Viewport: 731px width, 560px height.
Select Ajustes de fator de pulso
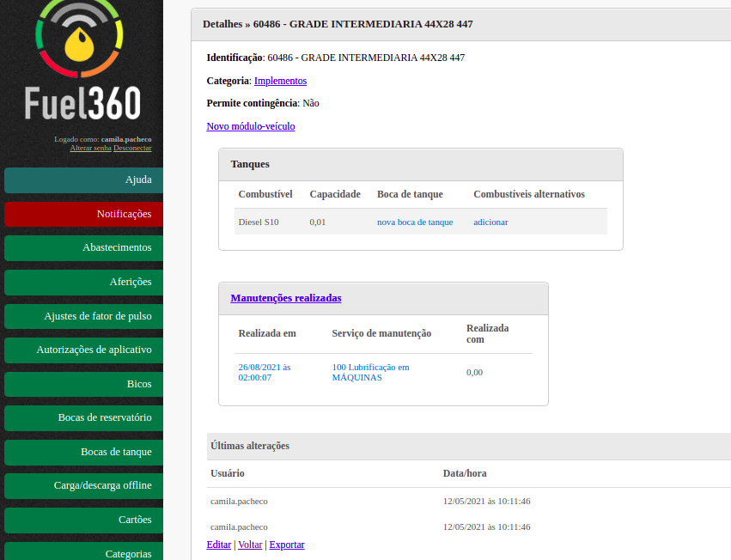[x=83, y=316]
